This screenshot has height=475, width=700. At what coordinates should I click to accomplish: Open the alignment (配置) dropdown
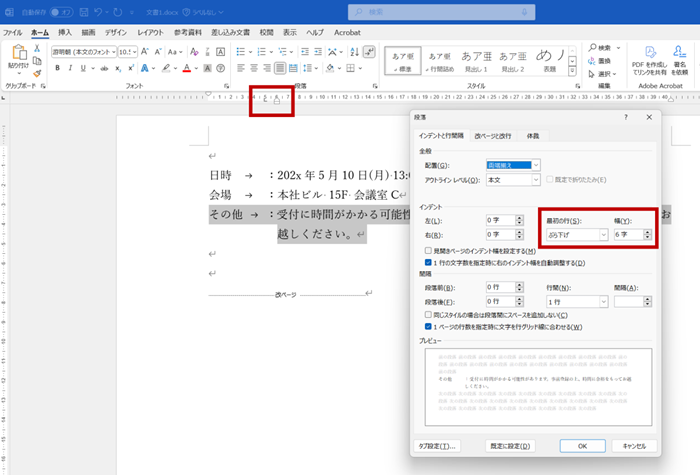(x=536, y=165)
